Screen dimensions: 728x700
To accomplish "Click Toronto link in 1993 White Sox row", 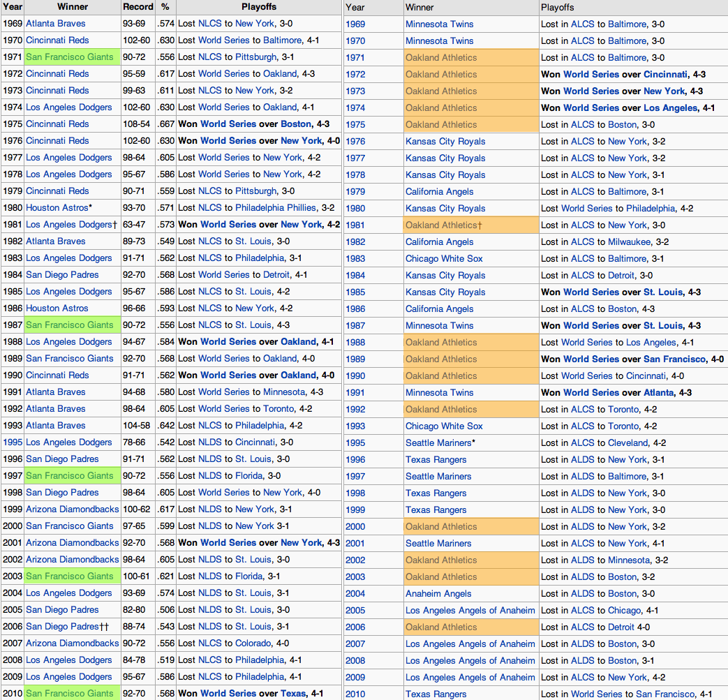I will pyautogui.click(x=623, y=426).
